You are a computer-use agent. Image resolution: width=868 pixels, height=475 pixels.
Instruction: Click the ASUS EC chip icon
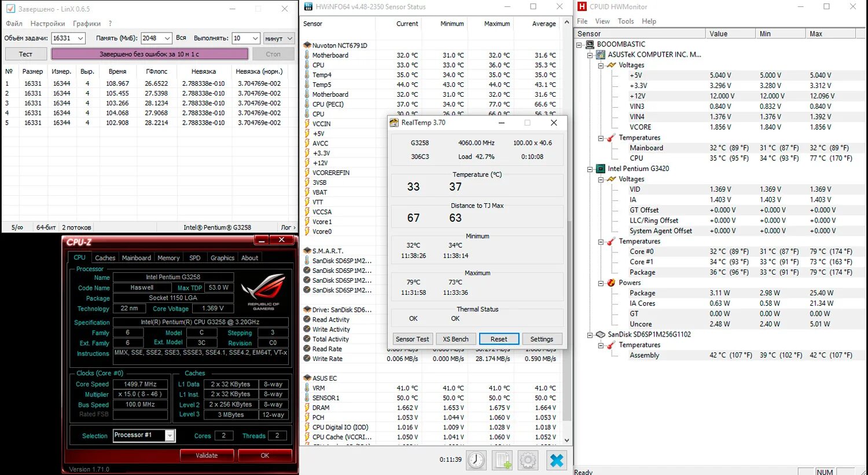click(x=307, y=378)
